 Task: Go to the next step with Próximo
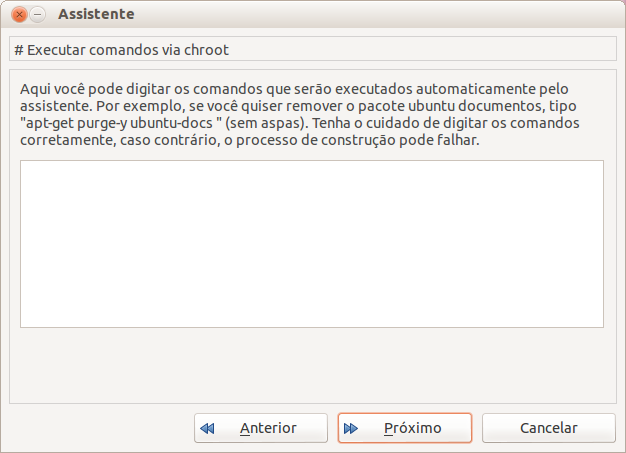405,428
